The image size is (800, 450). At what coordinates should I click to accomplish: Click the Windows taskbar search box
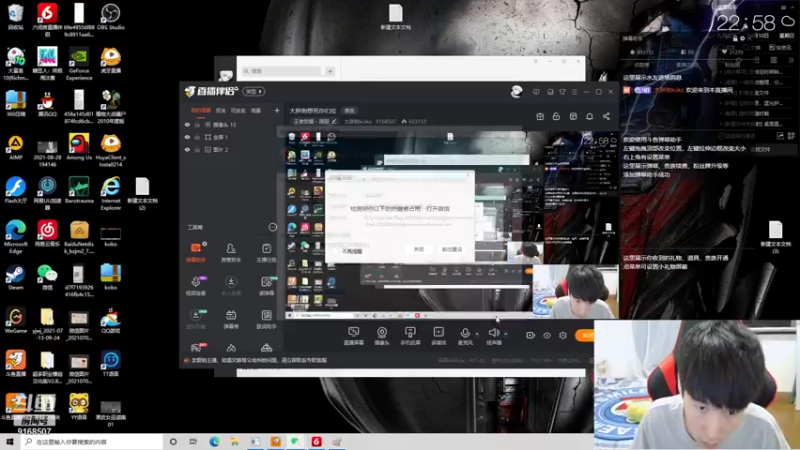[92, 442]
